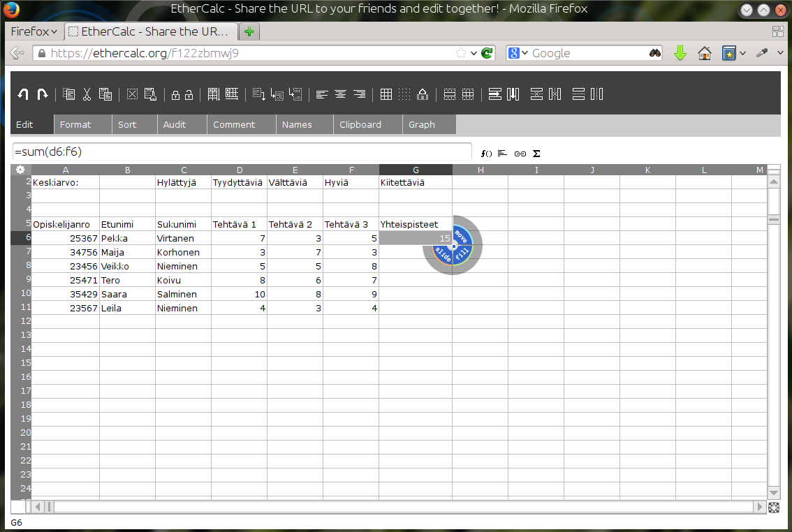Copy selection with the Copy icon
Viewport: 792px width, 532px height.
[68, 94]
